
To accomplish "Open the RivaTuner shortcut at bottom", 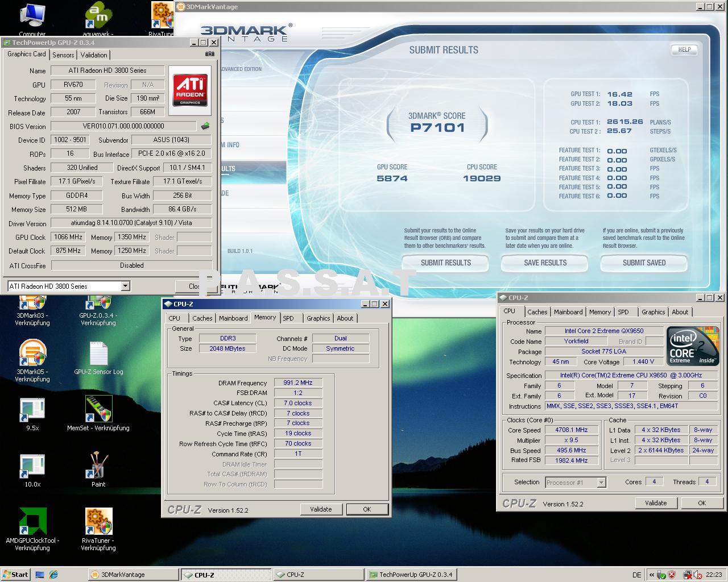I will point(98,530).
